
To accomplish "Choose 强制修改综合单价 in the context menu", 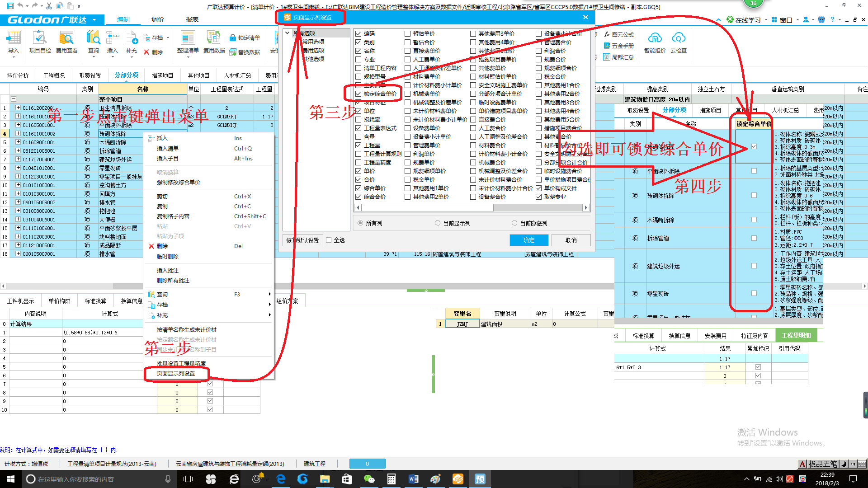I will 179,183.
